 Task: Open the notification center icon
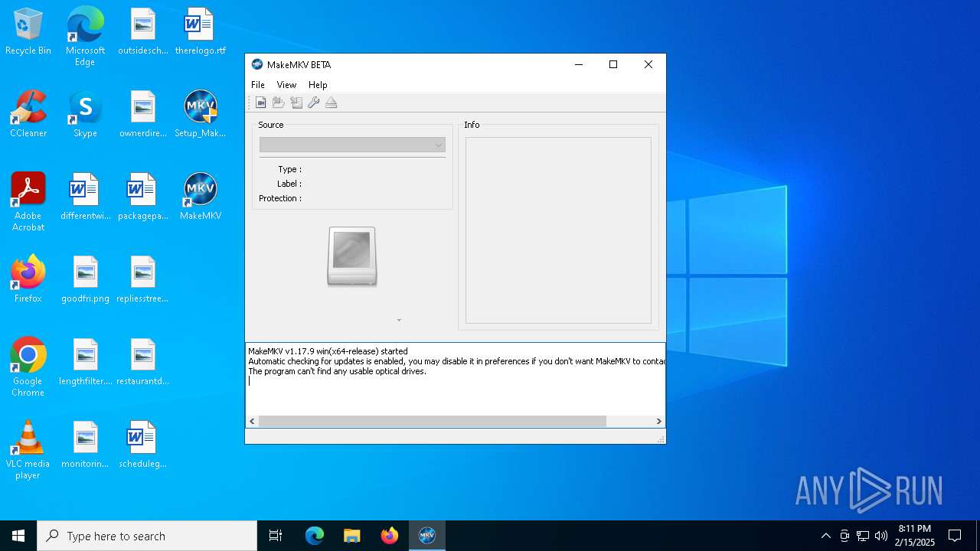(955, 536)
